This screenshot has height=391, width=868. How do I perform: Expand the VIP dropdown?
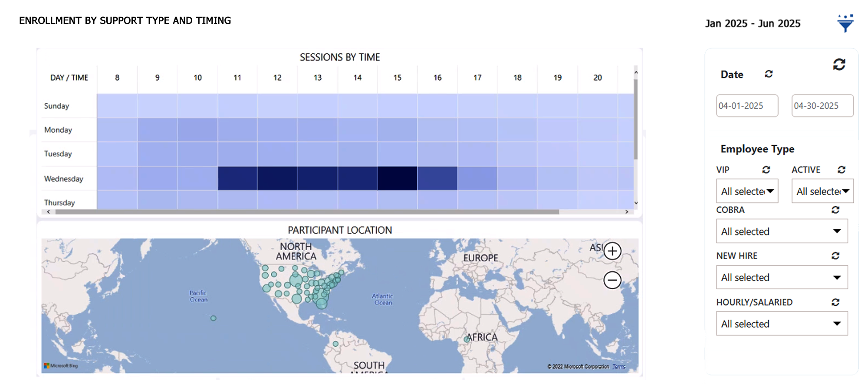[x=747, y=191]
